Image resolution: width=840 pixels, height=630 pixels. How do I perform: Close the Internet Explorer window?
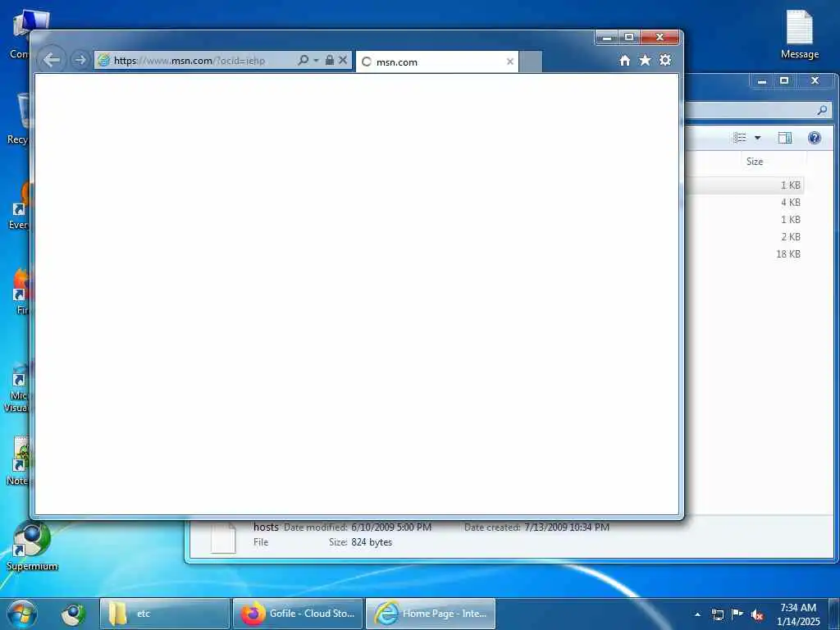click(x=660, y=37)
